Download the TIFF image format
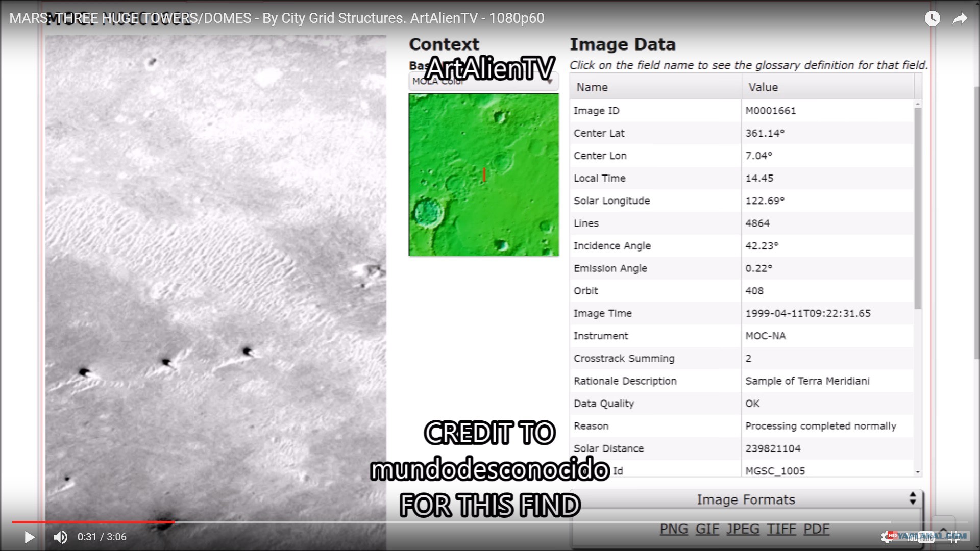The height and width of the screenshot is (551, 980). [x=781, y=529]
